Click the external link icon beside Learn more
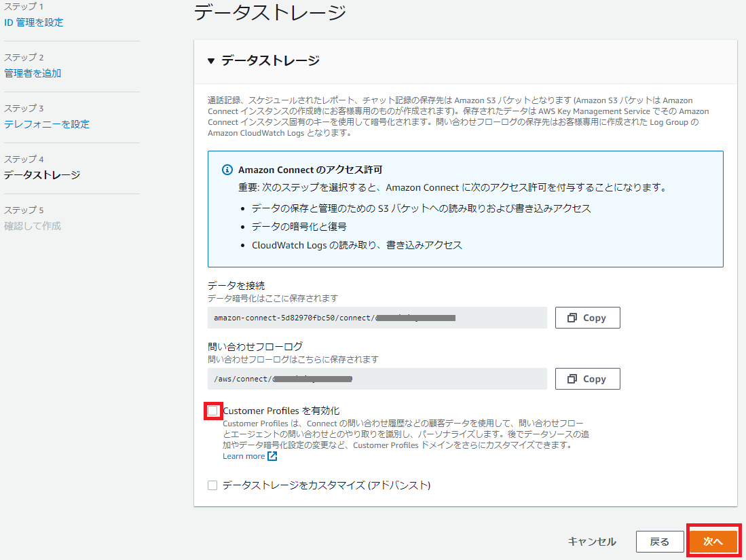Viewport: 746px width, 560px height. tap(273, 456)
